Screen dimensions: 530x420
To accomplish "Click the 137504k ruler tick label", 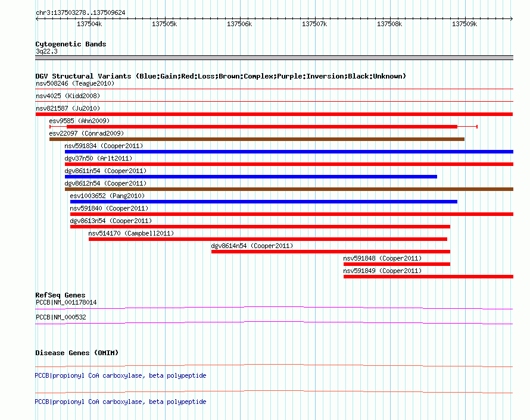I will click(x=89, y=24).
